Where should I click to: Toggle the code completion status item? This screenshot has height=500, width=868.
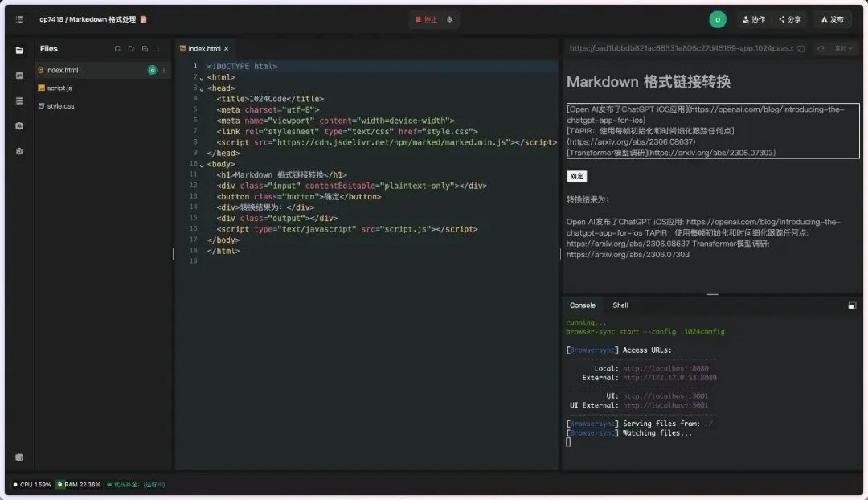[x=136, y=485]
